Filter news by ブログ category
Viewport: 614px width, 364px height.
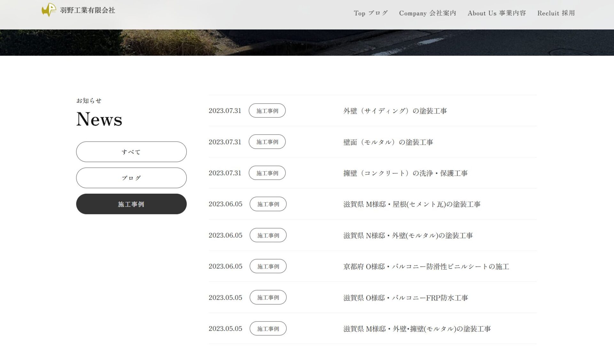click(x=131, y=178)
